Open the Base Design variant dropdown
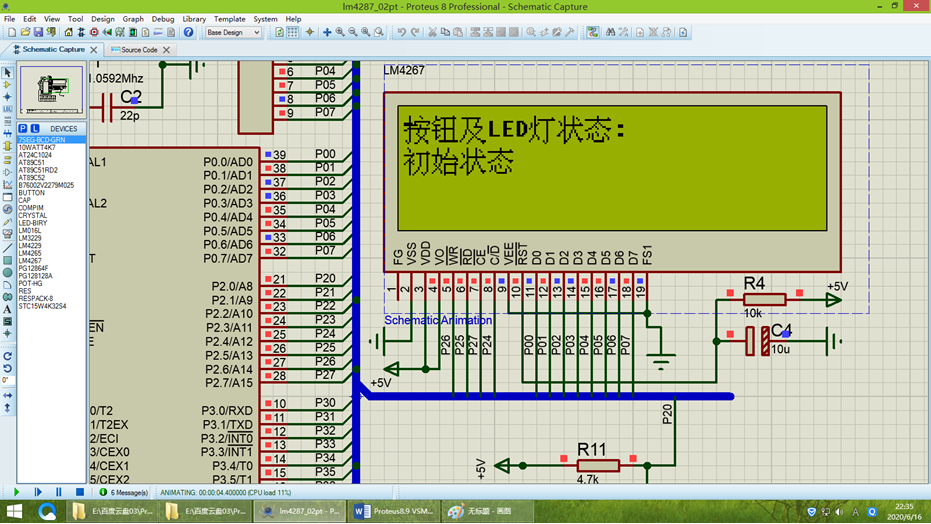 233,33
